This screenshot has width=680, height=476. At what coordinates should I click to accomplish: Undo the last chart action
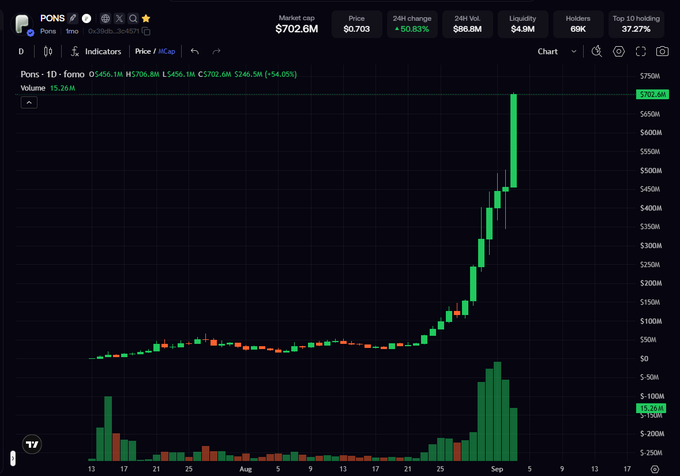pos(195,52)
